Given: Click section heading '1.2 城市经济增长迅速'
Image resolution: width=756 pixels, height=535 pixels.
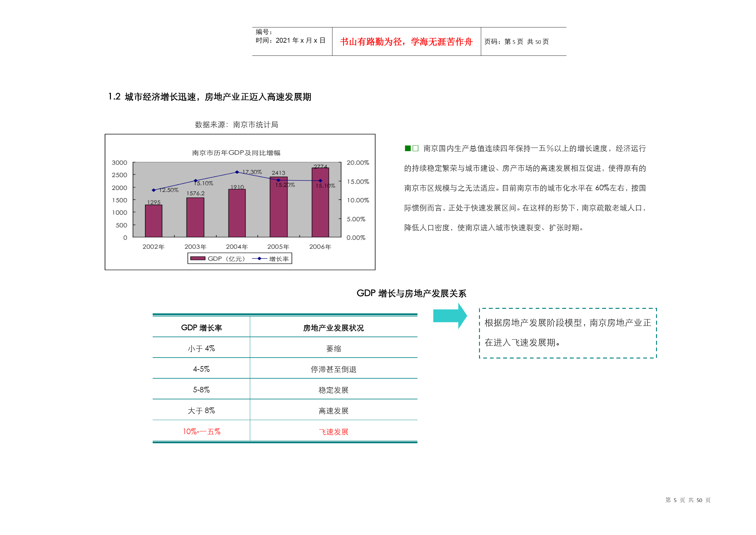Looking at the screenshot, I should [x=152, y=97].
